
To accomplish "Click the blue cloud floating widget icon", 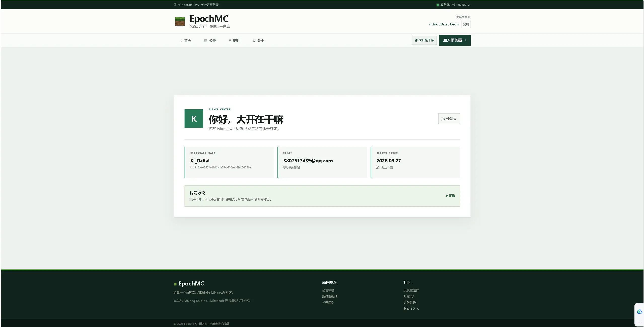I will click(639, 312).
